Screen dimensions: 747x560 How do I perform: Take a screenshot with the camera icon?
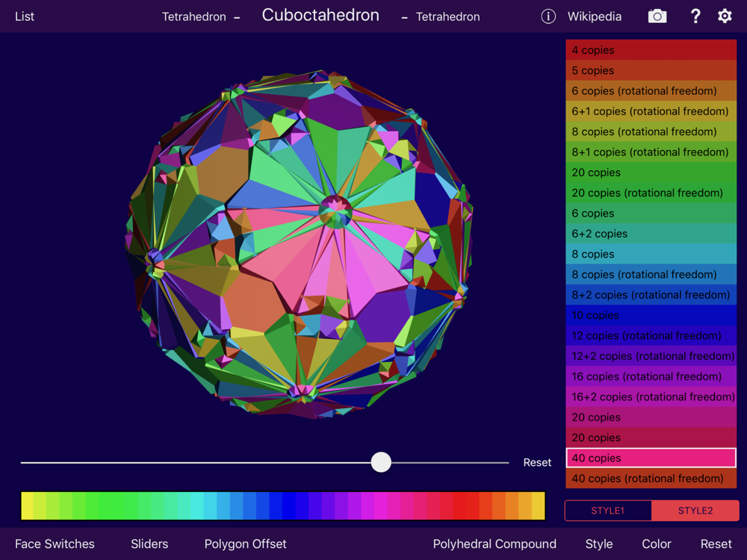pyautogui.click(x=657, y=16)
